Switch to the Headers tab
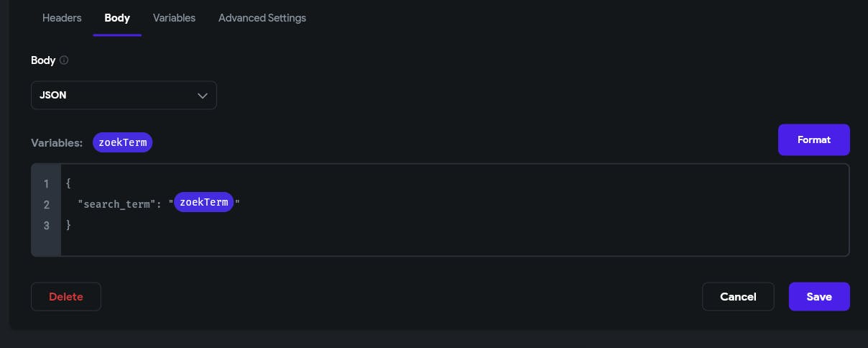Image resolution: width=868 pixels, height=348 pixels. point(62,18)
